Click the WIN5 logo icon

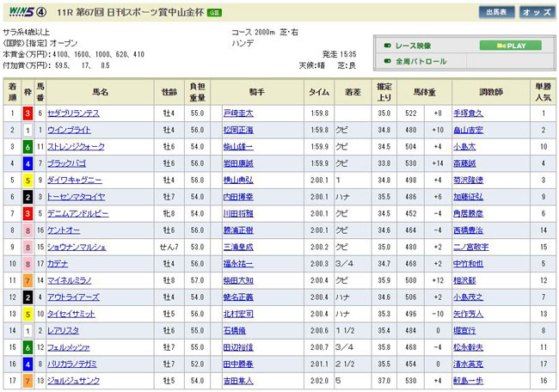[x=20, y=13]
